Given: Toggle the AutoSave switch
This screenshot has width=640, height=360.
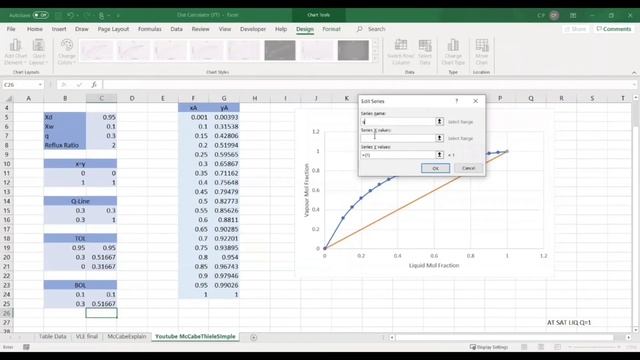Looking at the screenshot, I should [x=40, y=15].
